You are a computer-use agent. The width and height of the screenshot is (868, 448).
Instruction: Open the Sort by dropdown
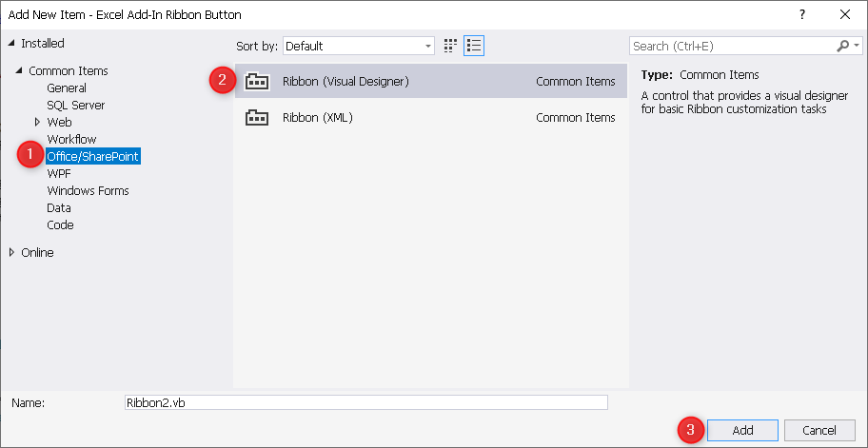coord(359,46)
